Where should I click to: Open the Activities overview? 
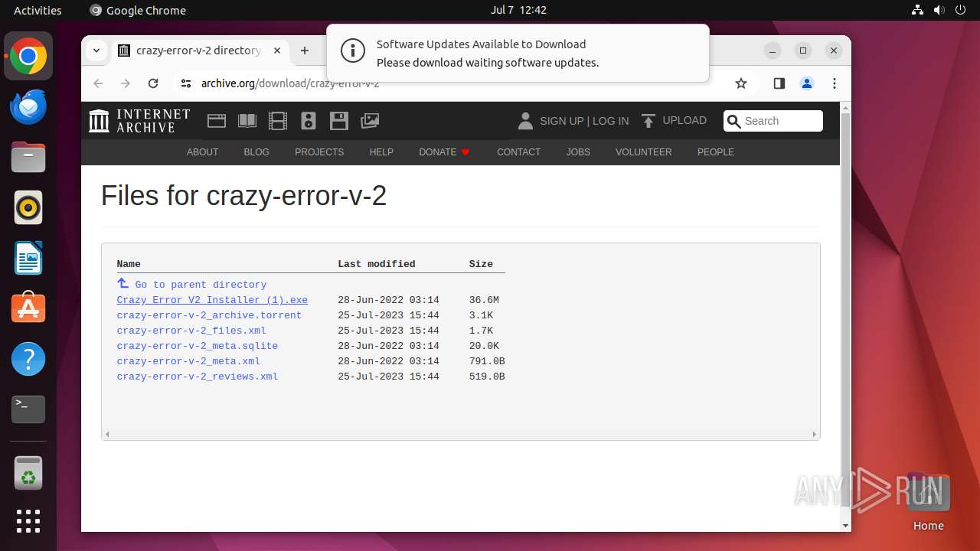tap(38, 10)
